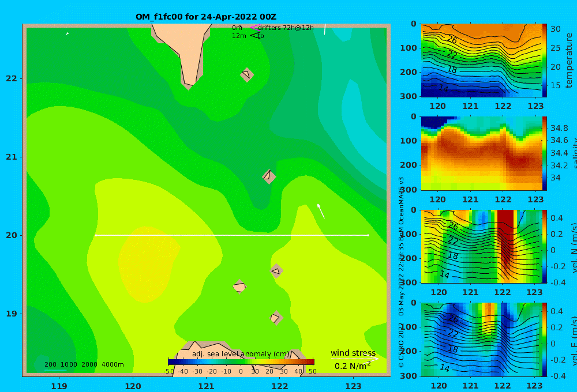
Task: Click the 18 contour label in vel. E plot
Action: (453, 349)
